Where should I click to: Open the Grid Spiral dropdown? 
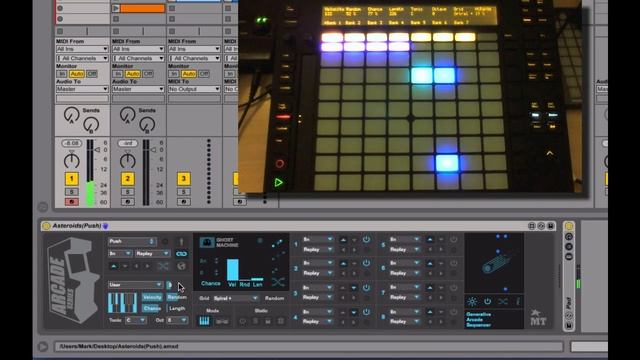(x=236, y=298)
